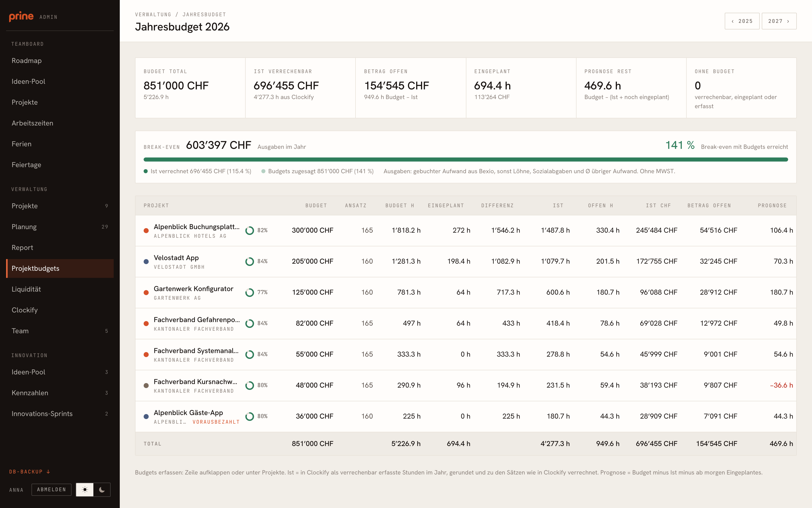
Task: Click the Budget Total card
Action: pos(190,88)
